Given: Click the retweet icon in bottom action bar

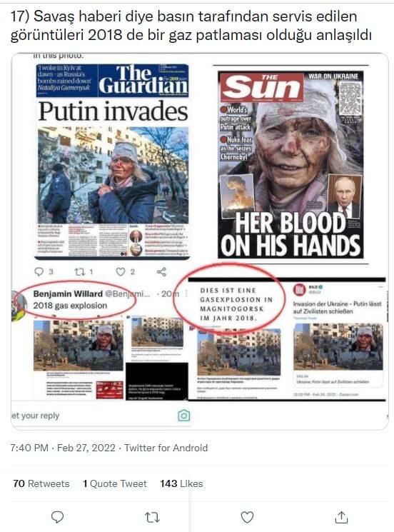Looking at the screenshot, I should coord(152,517).
